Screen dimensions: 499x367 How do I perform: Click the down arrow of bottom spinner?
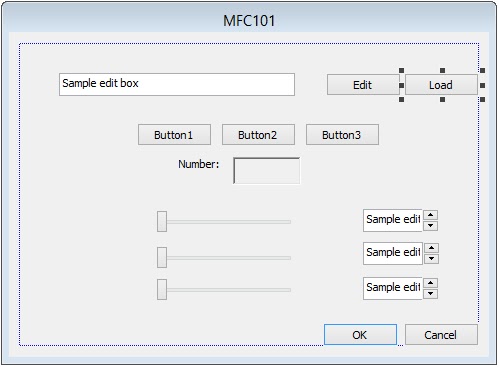[430, 294]
